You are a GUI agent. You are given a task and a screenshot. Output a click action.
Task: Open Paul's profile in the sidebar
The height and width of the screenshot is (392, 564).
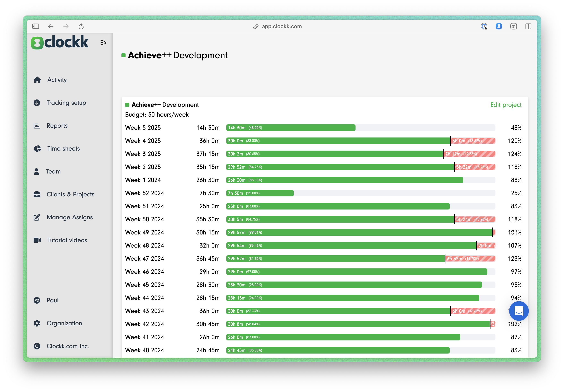53,300
